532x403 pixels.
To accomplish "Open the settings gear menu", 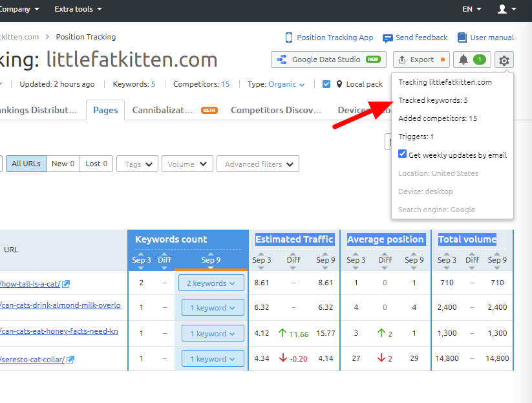I will click(504, 60).
